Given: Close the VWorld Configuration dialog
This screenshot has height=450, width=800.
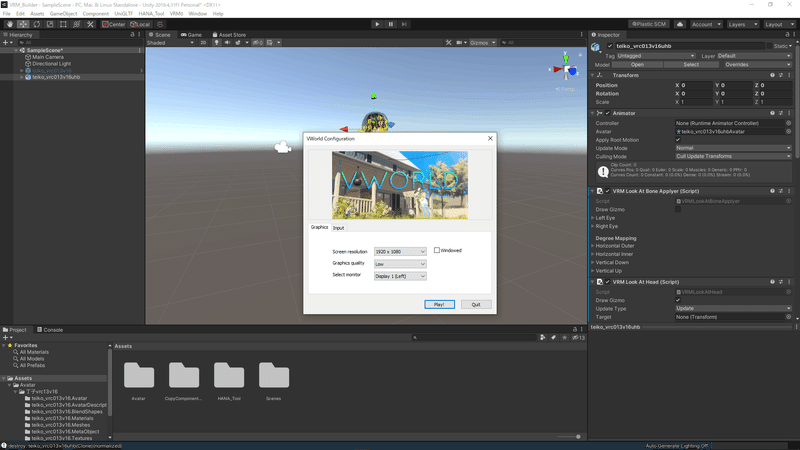Looking at the screenshot, I should [490, 138].
